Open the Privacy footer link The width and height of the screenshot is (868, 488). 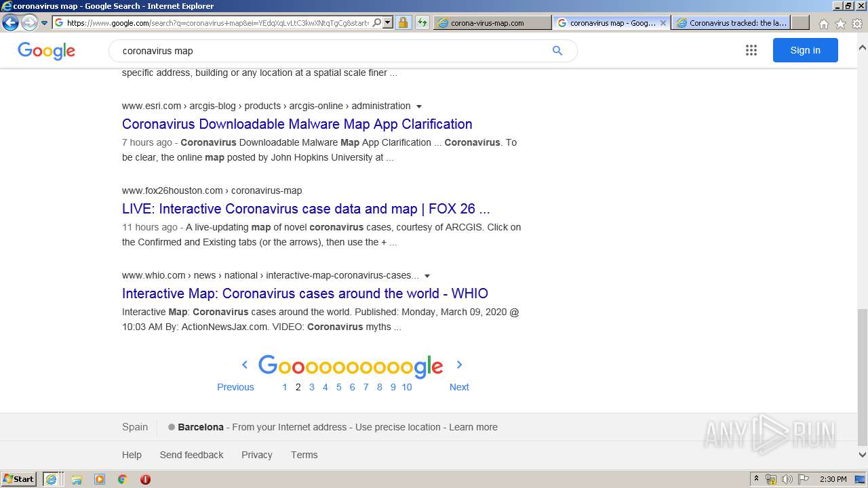coord(257,455)
